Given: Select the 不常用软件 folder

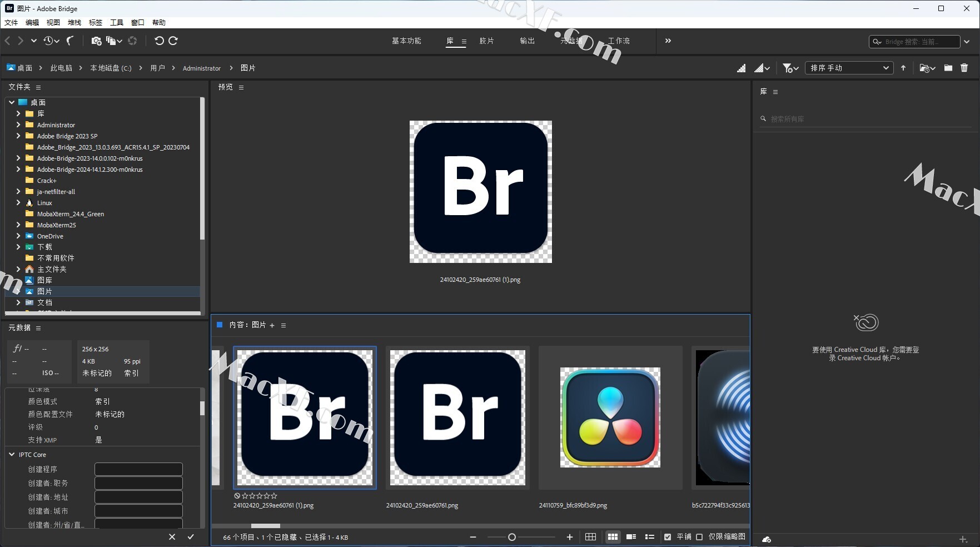Looking at the screenshot, I should click(x=56, y=258).
